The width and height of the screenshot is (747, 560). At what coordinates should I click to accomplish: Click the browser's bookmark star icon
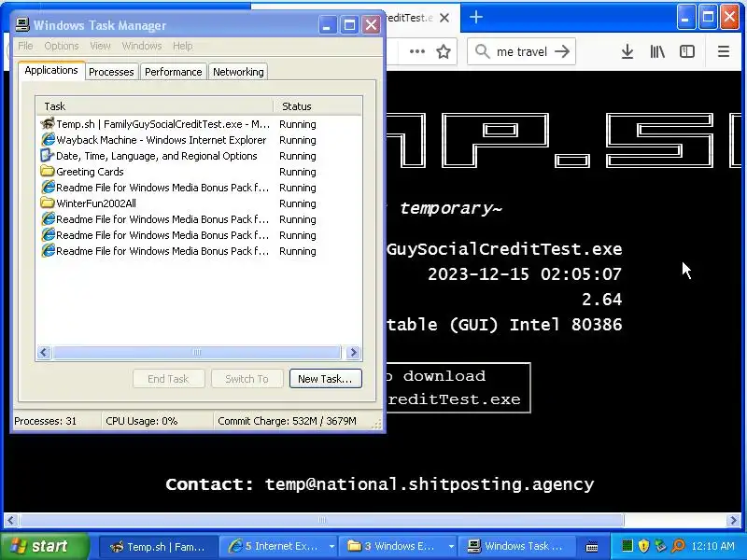point(444,51)
